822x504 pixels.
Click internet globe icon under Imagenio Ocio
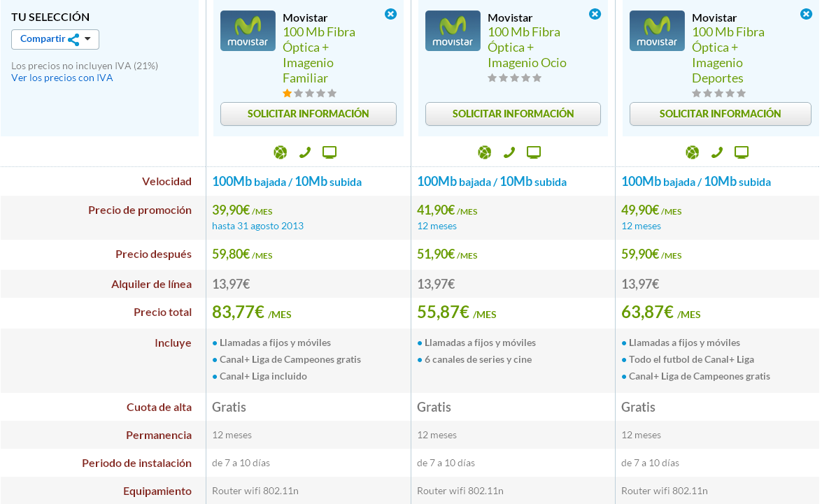485,152
